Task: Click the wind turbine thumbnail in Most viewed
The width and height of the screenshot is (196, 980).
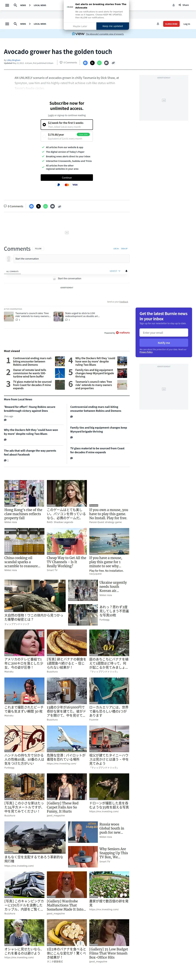Action: pos(60,373)
